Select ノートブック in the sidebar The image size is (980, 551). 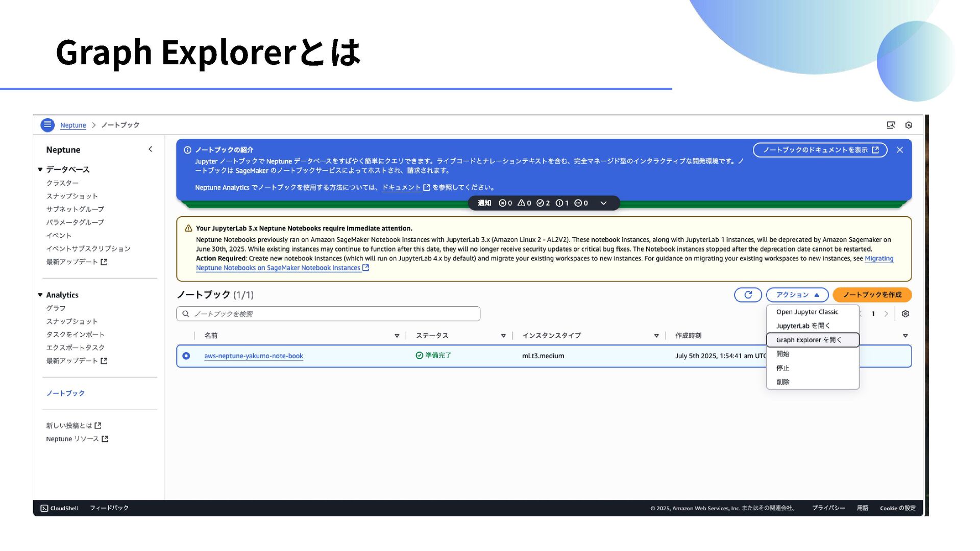point(65,393)
